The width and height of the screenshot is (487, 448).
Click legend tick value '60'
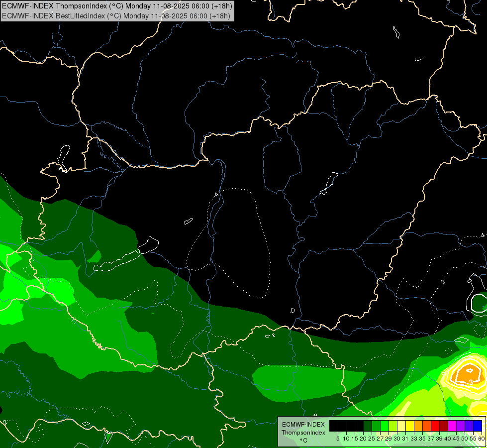pyautogui.click(x=482, y=439)
